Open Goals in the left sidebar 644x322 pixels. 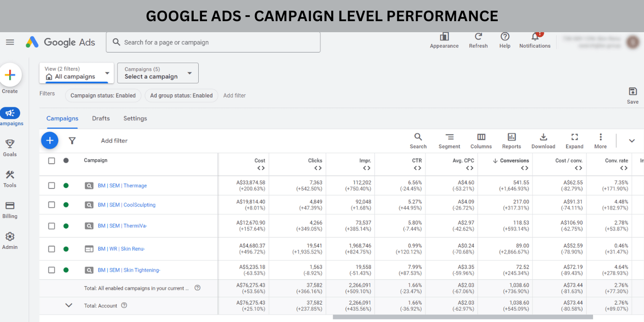(x=10, y=148)
